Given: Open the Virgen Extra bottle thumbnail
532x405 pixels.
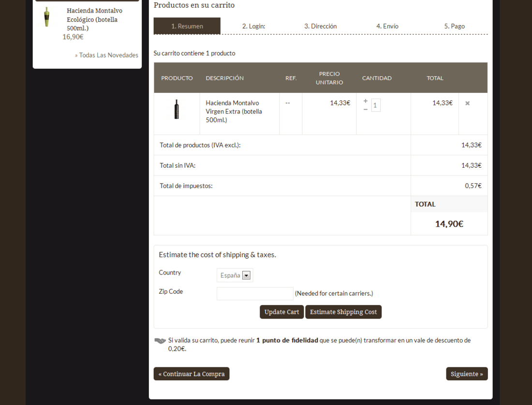Looking at the screenshot, I should (177, 109).
